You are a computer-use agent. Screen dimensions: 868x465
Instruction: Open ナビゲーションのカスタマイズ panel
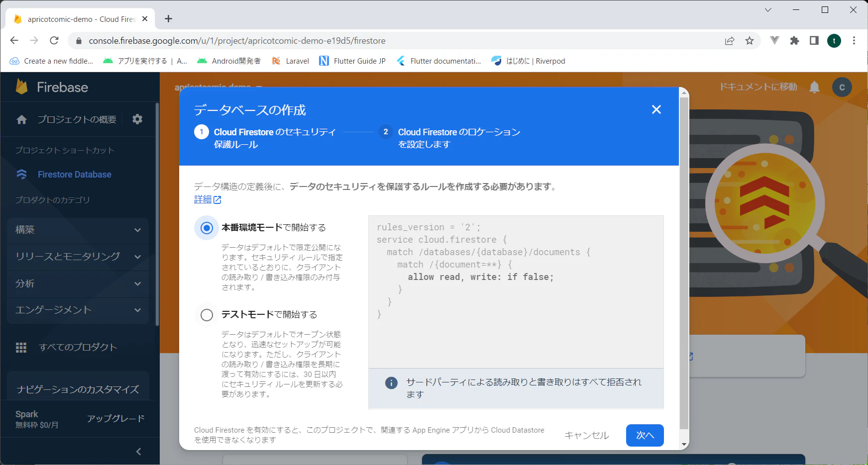click(78, 389)
